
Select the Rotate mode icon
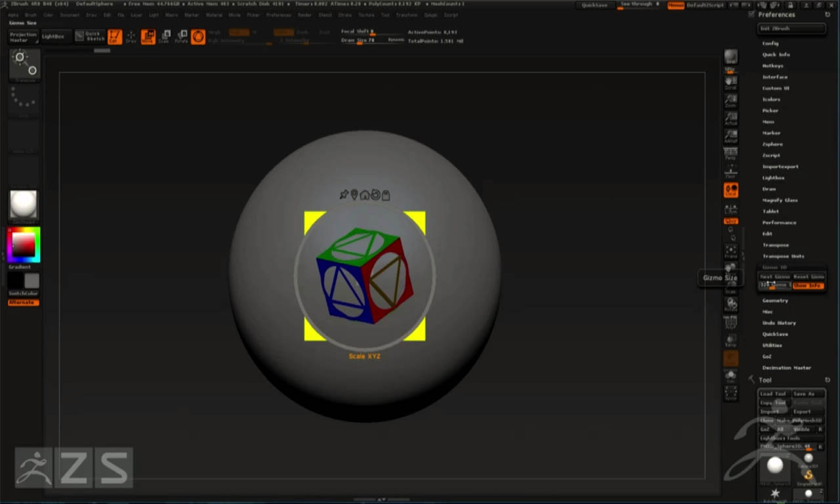point(181,37)
